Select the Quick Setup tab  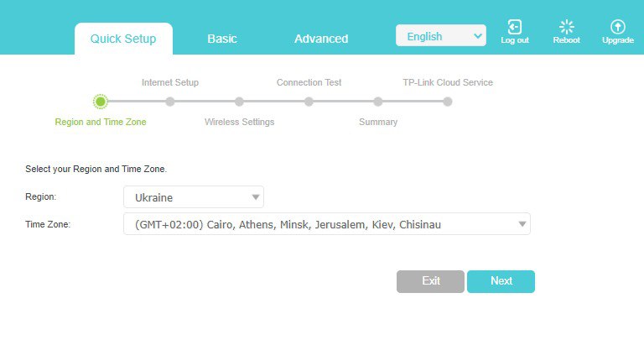tap(123, 39)
